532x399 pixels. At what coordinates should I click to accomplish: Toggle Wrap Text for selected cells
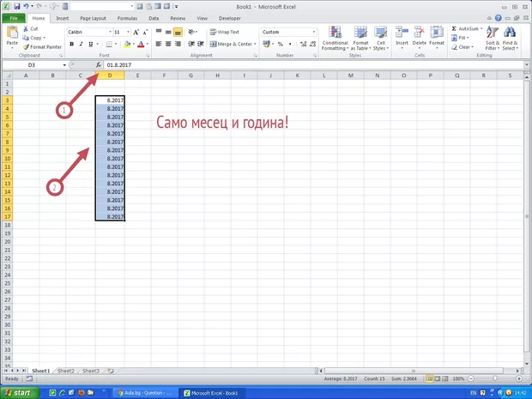coord(223,32)
